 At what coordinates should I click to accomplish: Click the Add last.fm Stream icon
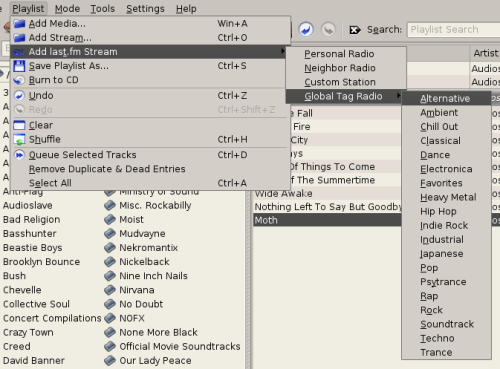[x=19, y=52]
